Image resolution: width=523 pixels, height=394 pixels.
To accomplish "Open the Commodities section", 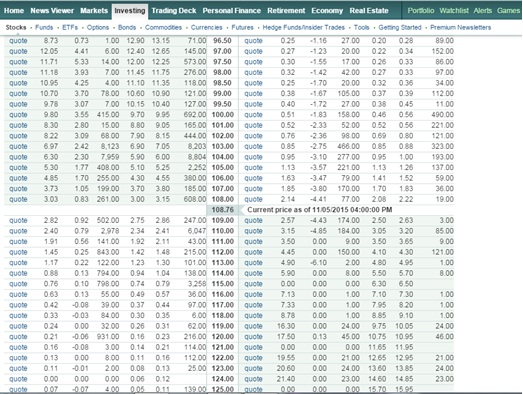I will click(x=163, y=27).
